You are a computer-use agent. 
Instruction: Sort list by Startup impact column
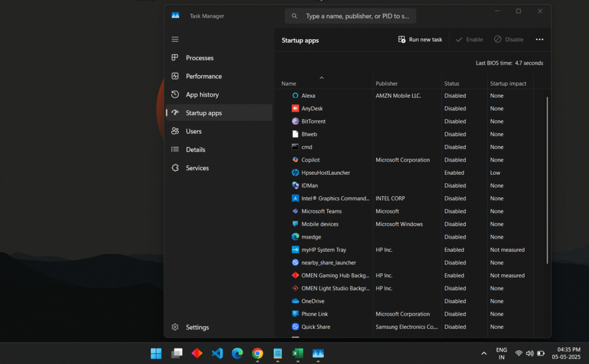[x=508, y=83]
